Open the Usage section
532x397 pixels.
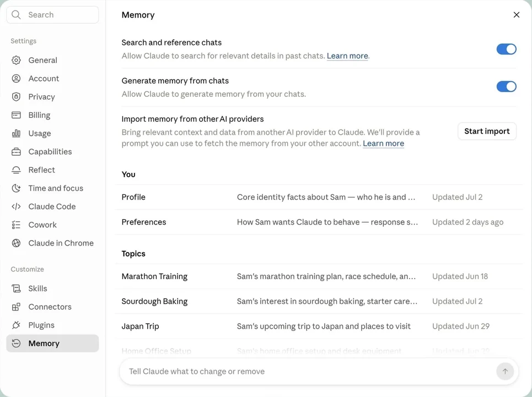point(52,133)
